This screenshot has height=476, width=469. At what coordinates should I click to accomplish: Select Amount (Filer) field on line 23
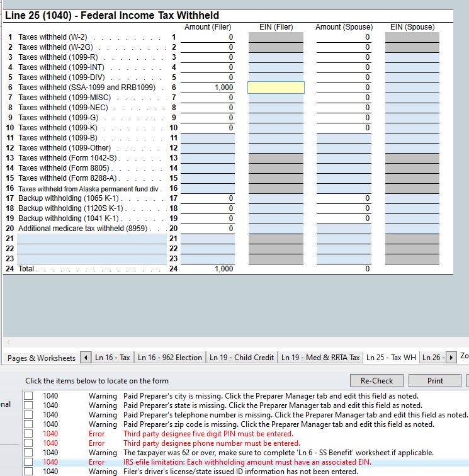click(x=208, y=259)
